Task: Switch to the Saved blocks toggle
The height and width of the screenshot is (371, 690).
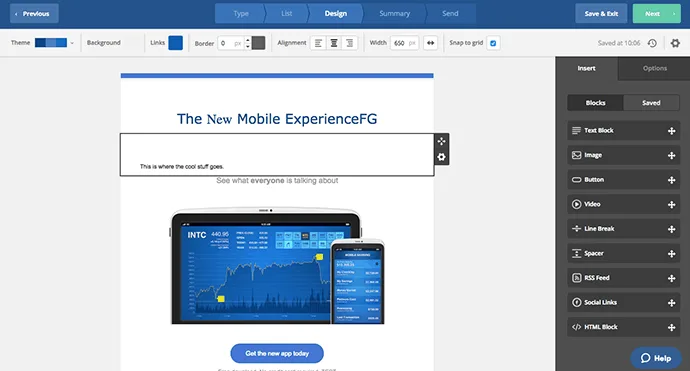Action: [651, 103]
